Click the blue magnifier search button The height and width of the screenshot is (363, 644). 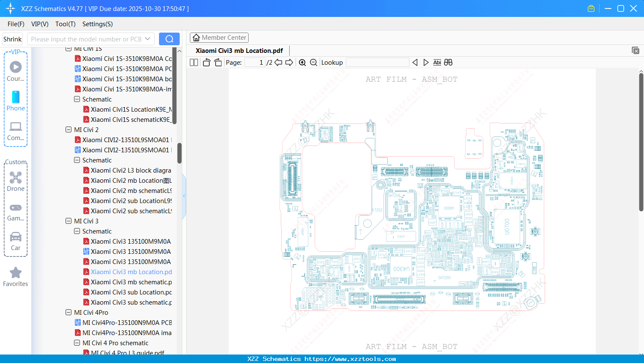tap(169, 38)
